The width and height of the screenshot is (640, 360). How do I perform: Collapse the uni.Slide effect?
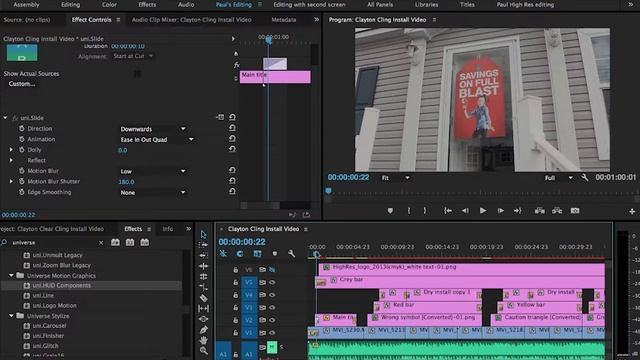point(5,118)
